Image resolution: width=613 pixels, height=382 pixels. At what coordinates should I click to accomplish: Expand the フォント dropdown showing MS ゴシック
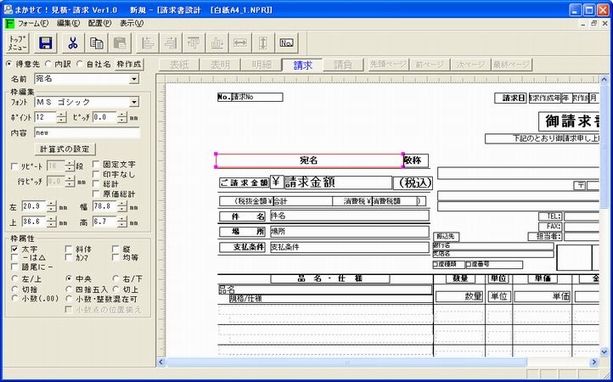(x=134, y=102)
